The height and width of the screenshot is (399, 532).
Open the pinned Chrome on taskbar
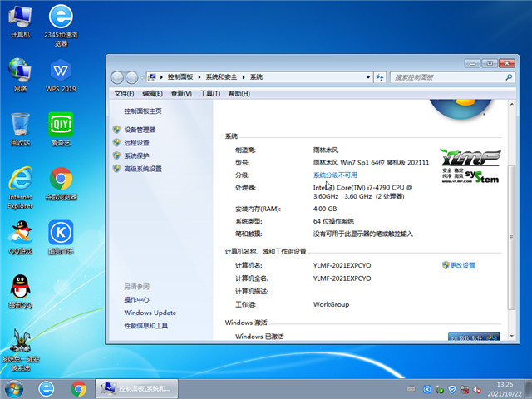78,389
